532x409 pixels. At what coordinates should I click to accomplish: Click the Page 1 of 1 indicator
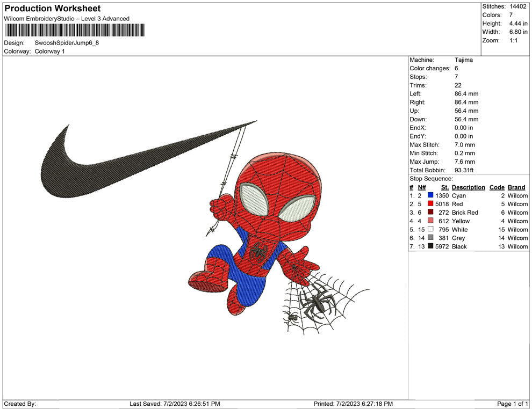pos(512,404)
